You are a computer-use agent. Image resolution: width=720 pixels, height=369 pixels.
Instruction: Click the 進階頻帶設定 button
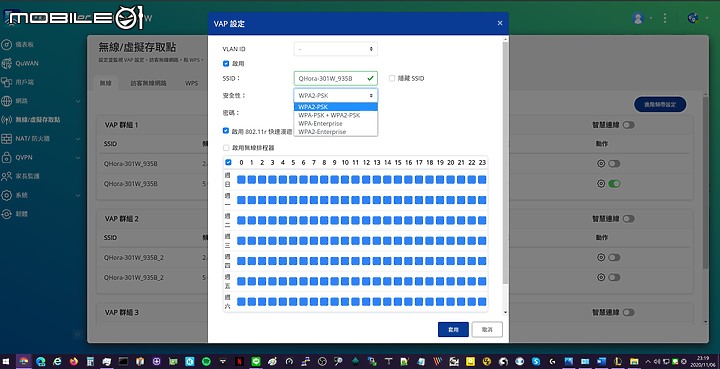click(x=660, y=105)
